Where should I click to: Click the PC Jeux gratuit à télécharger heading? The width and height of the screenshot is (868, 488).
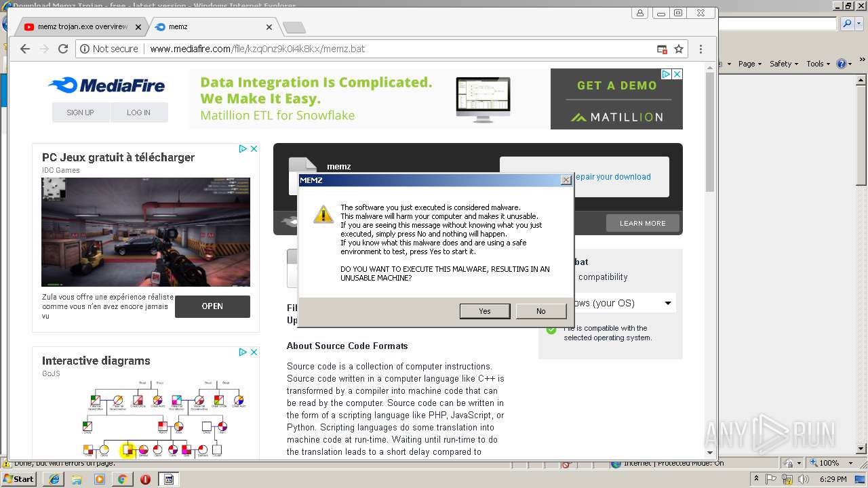[118, 157]
